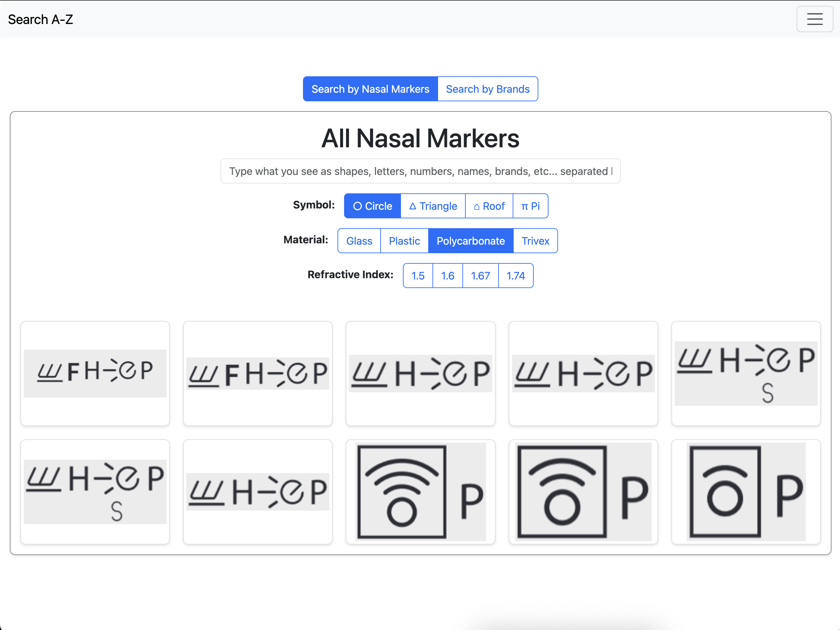Open third marker card in top row
840x630 pixels.
(420, 373)
